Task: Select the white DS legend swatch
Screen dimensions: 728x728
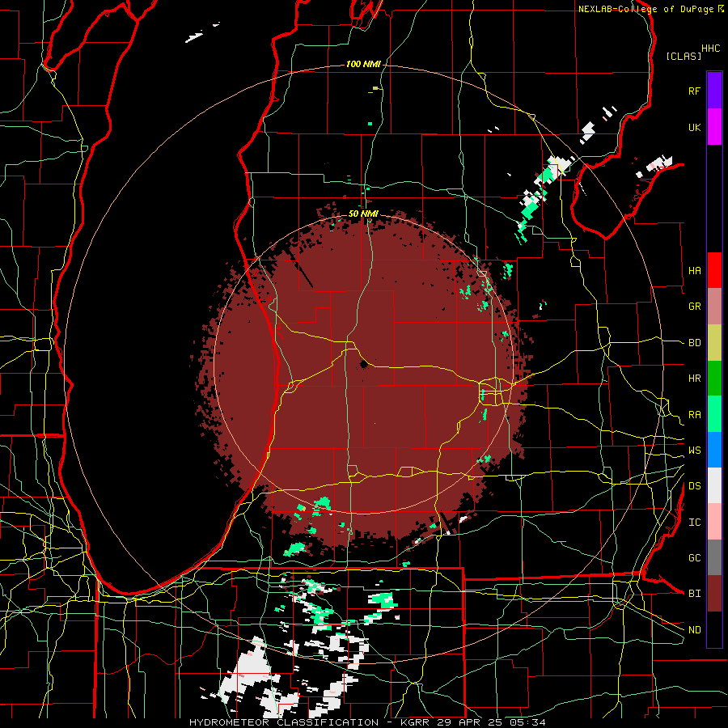Action: [714, 485]
